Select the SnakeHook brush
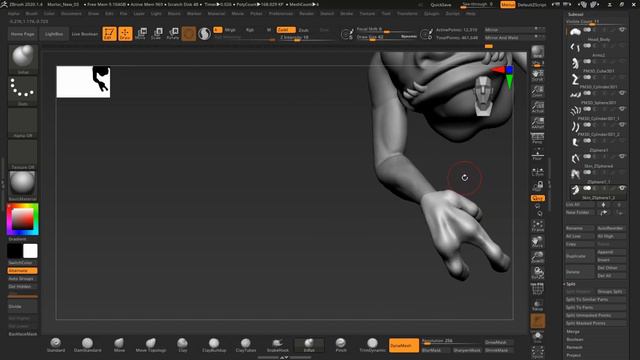640x360 pixels. (x=278, y=344)
